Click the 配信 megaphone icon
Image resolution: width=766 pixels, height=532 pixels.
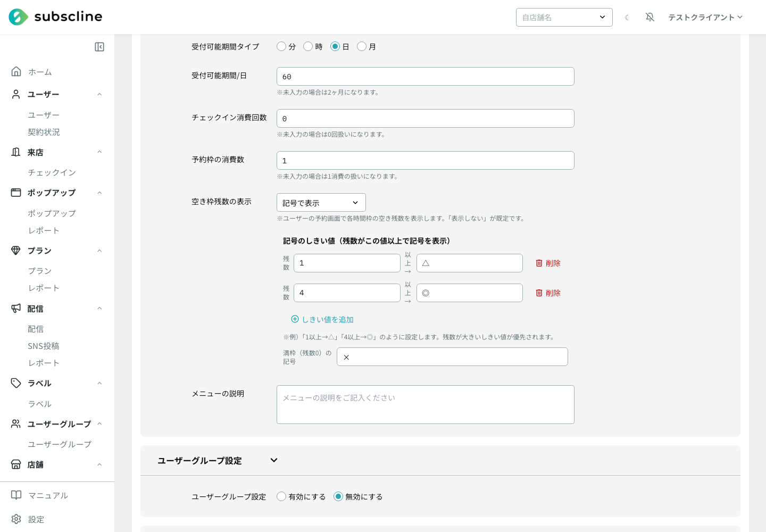coord(16,308)
